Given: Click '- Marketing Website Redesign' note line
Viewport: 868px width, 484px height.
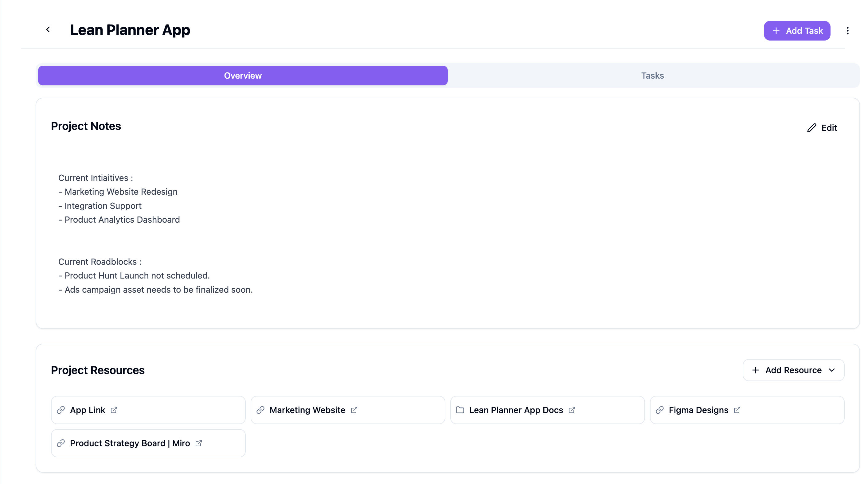Looking at the screenshot, I should [118, 191].
